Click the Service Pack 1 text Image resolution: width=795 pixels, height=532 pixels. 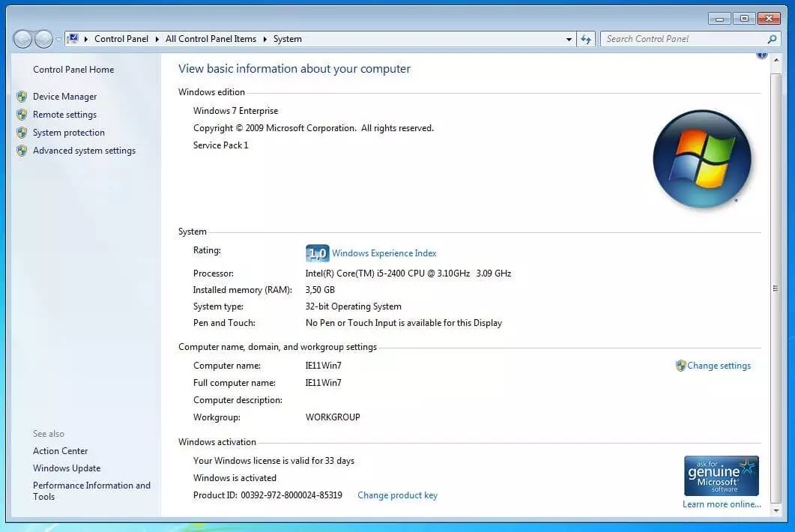point(220,145)
